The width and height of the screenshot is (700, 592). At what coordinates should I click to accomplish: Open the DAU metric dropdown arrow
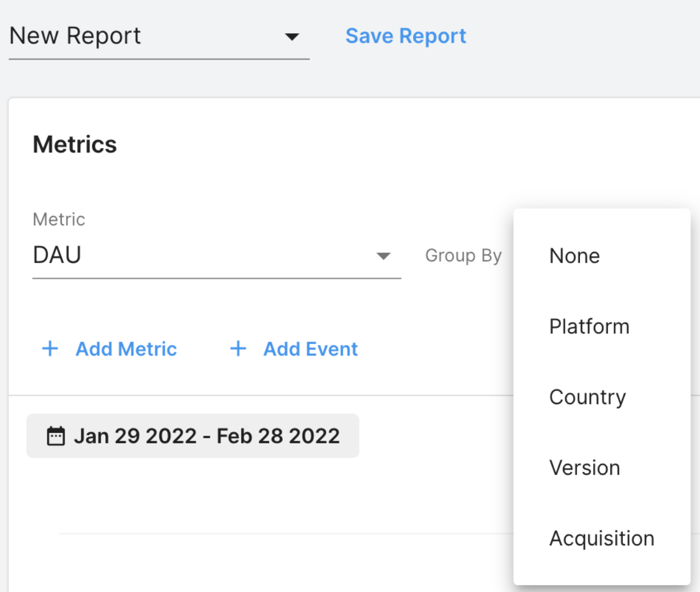click(x=383, y=256)
